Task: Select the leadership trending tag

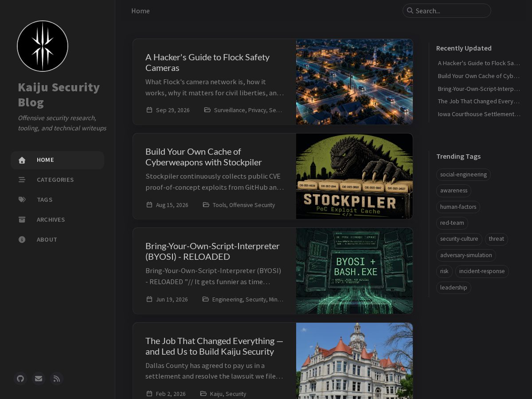Action: coord(454,287)
